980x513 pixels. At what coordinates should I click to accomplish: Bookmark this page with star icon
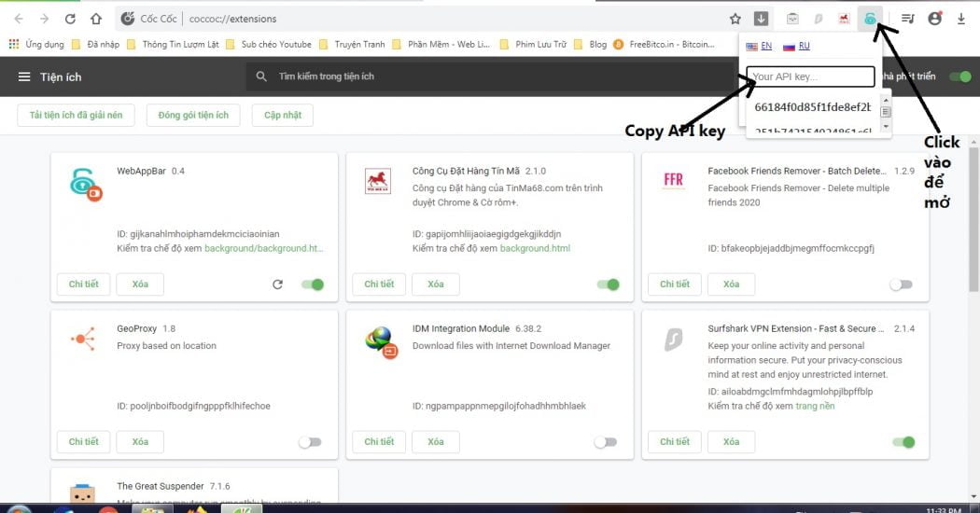735,19
